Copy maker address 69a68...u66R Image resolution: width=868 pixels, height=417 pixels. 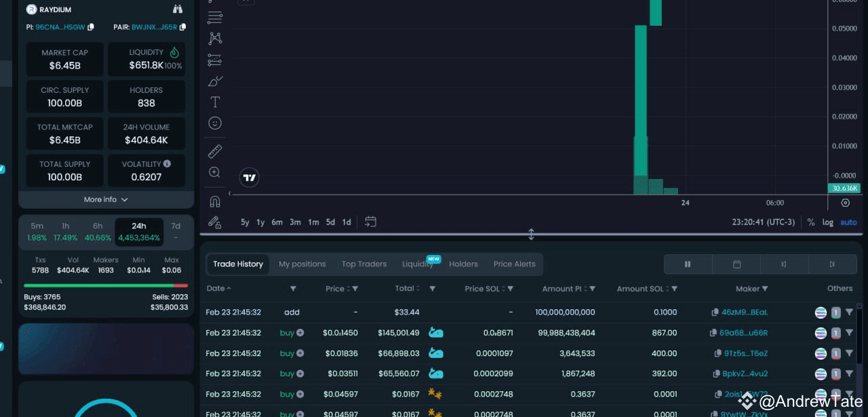click(713, 333)
